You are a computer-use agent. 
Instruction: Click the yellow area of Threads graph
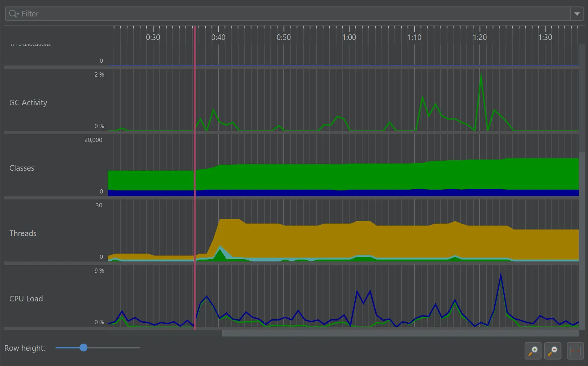click(336, 241)
